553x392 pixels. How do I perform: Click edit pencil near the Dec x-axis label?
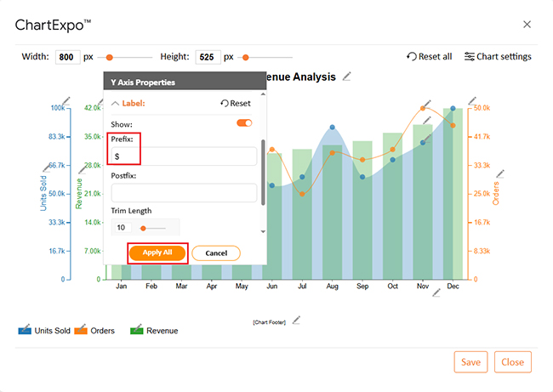(436, 293)
